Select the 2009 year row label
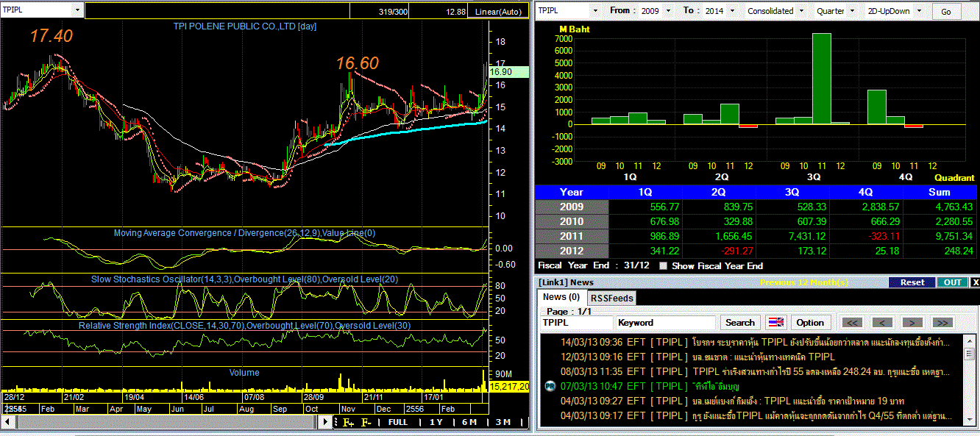Viewport: 980px width, 436px height. 572,207
